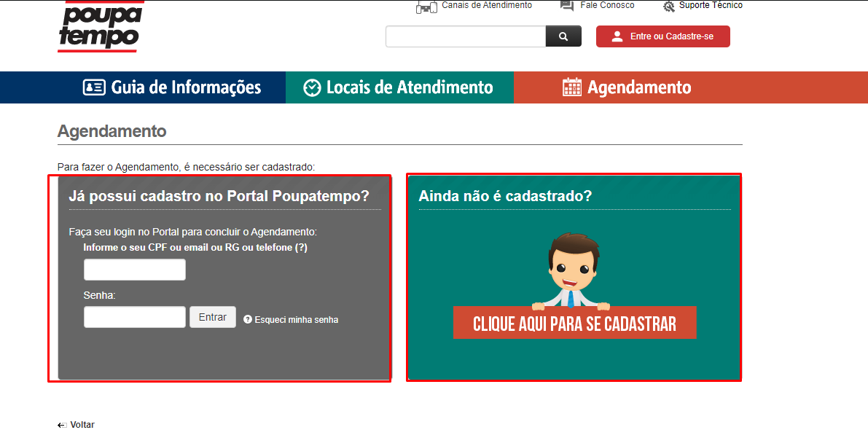The image size is (868, 446).
Task: Click the back arrow icon beside Voltar
Action: [62, 425]
